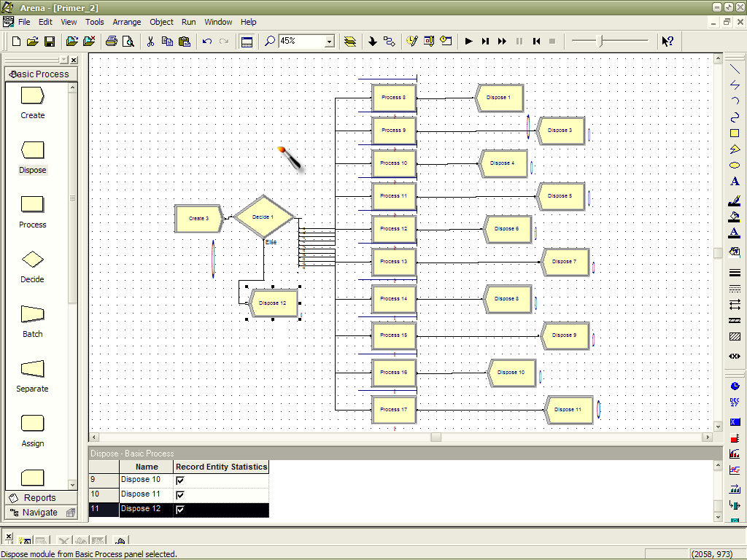The width and height of the screenshot is (747, 560).
Task: Click the New document icon
Action: click(x=16, y=42)
